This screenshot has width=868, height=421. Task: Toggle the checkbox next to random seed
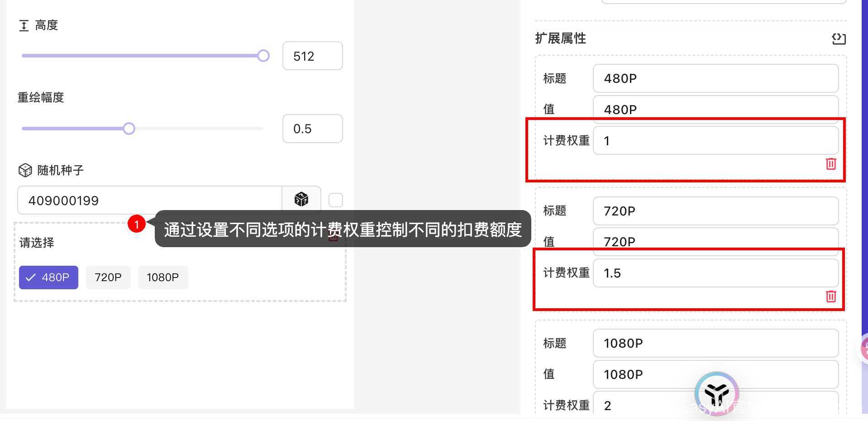point(335,200)
